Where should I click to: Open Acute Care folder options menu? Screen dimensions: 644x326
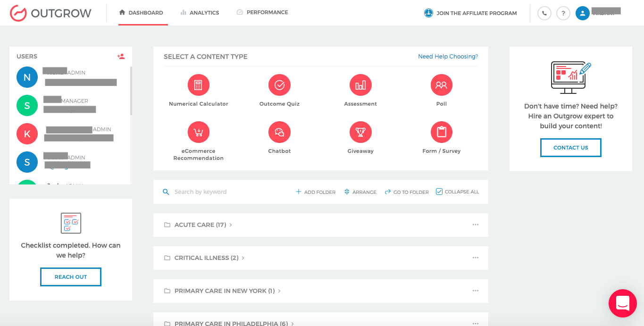pos(476,225)
